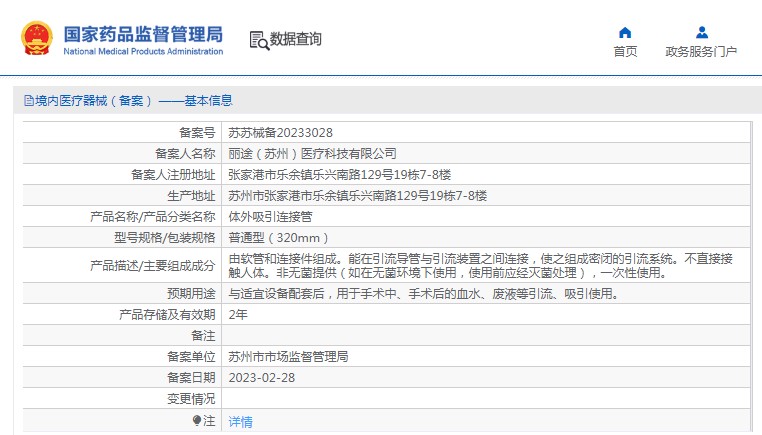Click the 备案人名称 row label
The height and width of the screenshot is (435, 762).
tap(185, 154)
